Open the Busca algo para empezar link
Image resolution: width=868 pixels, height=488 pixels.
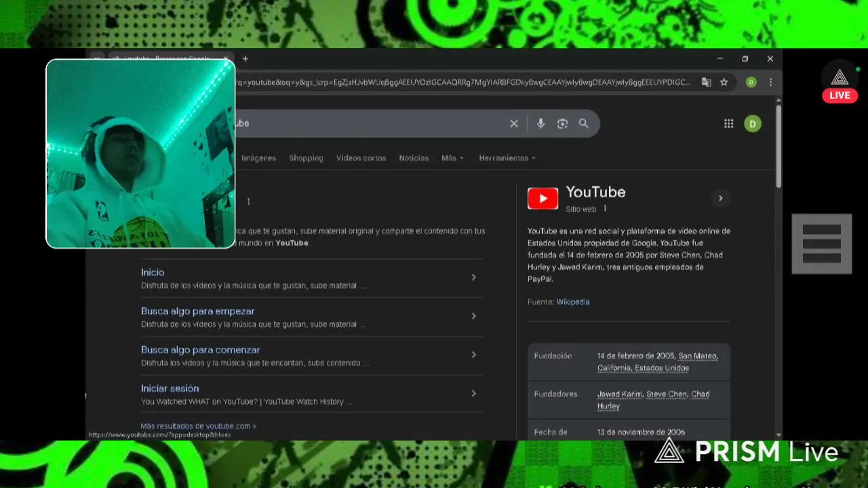(197, 311)
